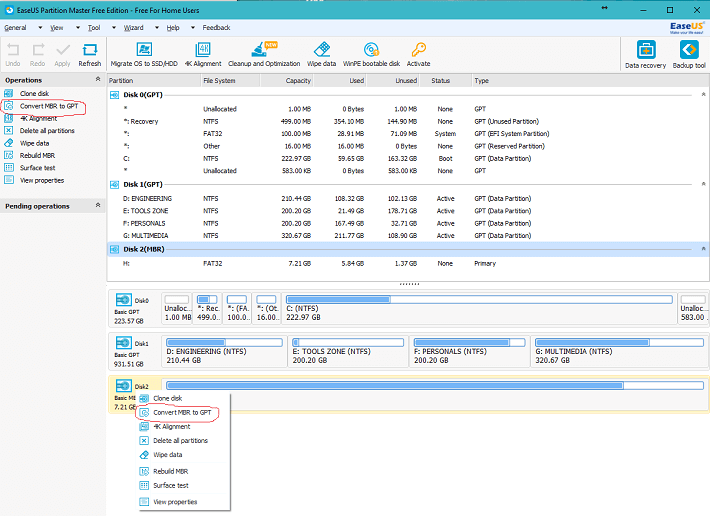Choose Delete all partitions in context menu
Image resolution: width=710 pixels, height=516 pixels.
coord(180,441)
